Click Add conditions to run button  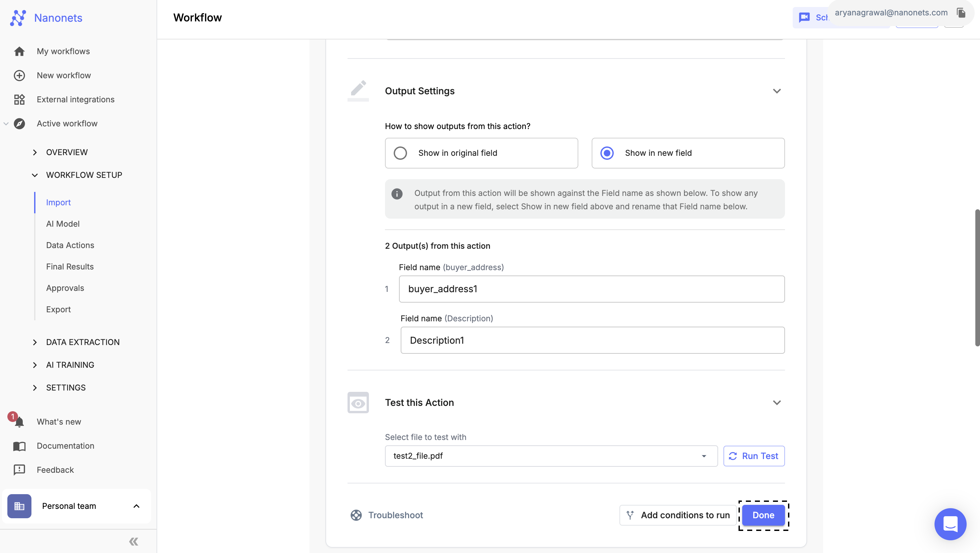pyautogui.click(x=678, y=515)
